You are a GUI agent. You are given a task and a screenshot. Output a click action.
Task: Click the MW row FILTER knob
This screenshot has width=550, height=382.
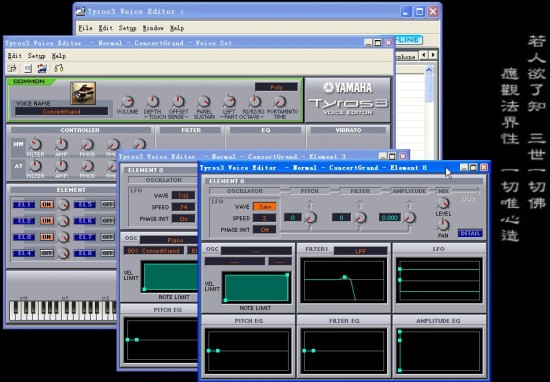coord(35,144)
